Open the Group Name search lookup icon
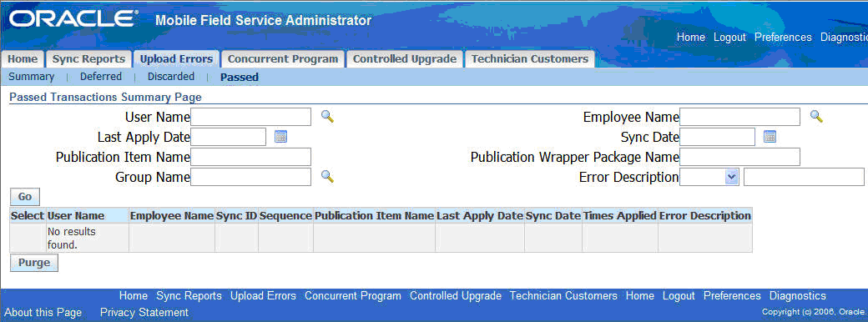 coord(328,177)
